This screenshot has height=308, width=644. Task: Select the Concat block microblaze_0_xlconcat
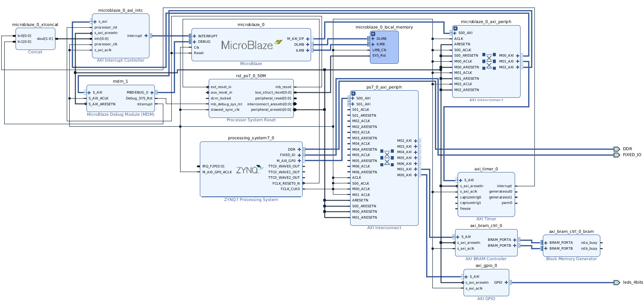click(35, 39)
